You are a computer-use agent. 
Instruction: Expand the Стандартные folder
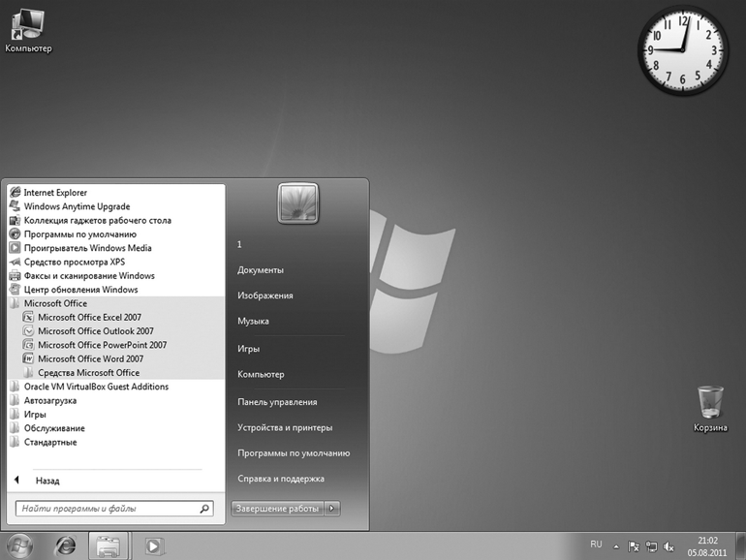[50, 442]
